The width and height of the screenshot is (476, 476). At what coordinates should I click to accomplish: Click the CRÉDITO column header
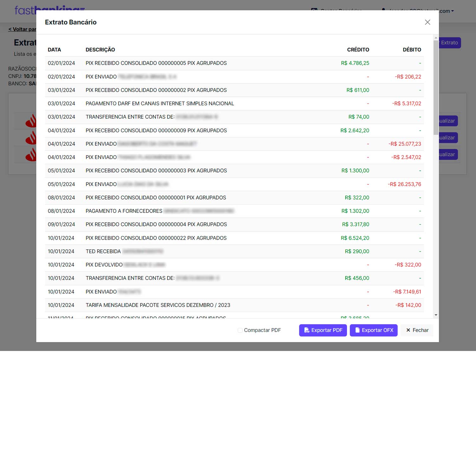(x=358, y=50)
